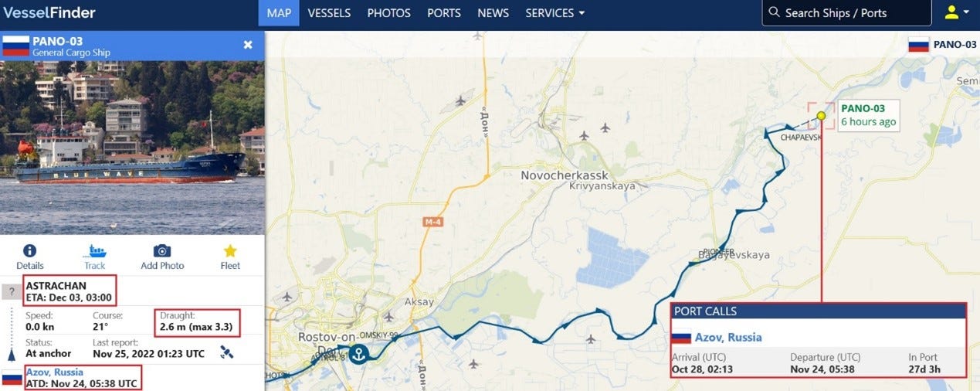Viewport: 980px width, 391px height.
Task: Expand the SERVICES dropdown menu
Action: point(554,13)
